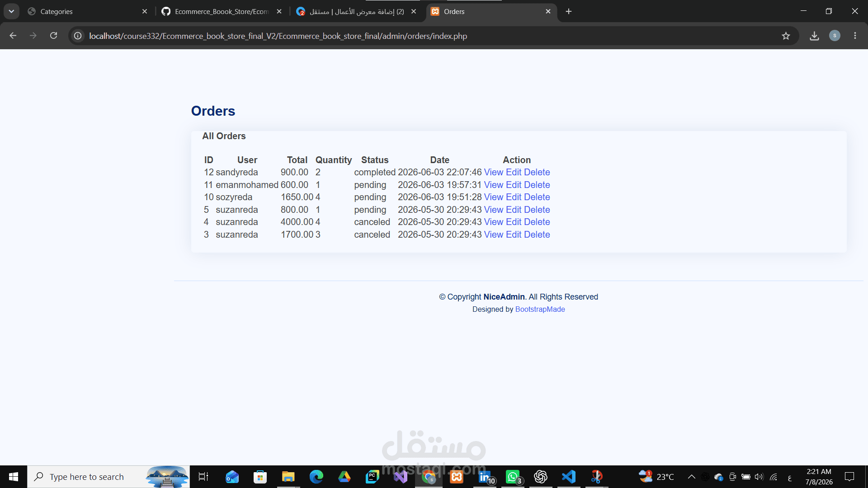Edit order 11 by emanmohamed
This screenshot has width=868, height=488.
click(x=514, y=185)
